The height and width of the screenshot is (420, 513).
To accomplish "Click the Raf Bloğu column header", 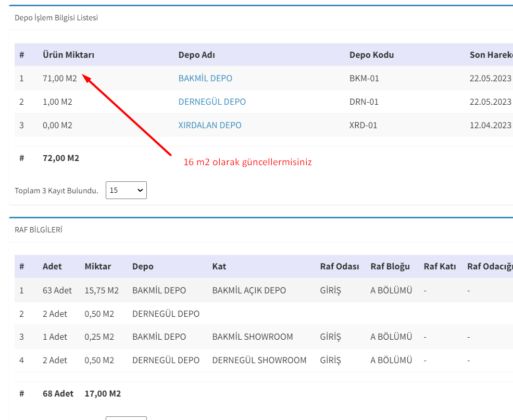I will pyautogui.click(x=390, y=267).
